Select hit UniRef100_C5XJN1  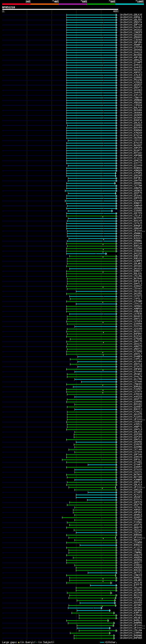(131, 276)
